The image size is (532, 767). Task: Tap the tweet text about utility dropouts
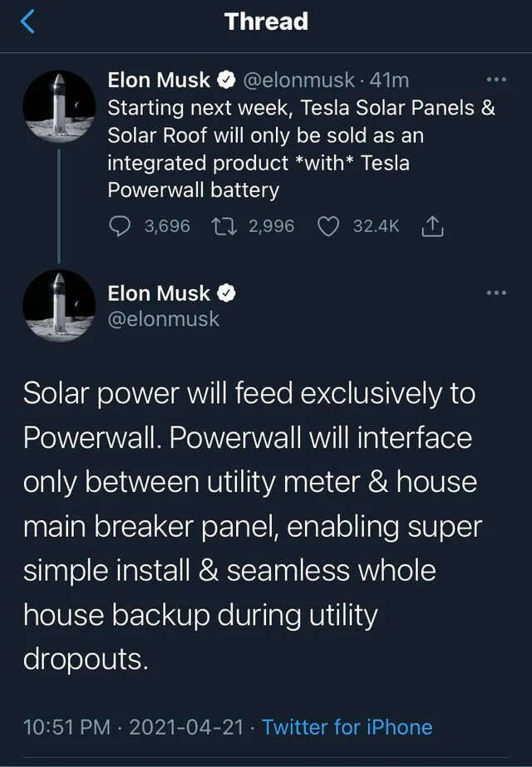[249, 526]
